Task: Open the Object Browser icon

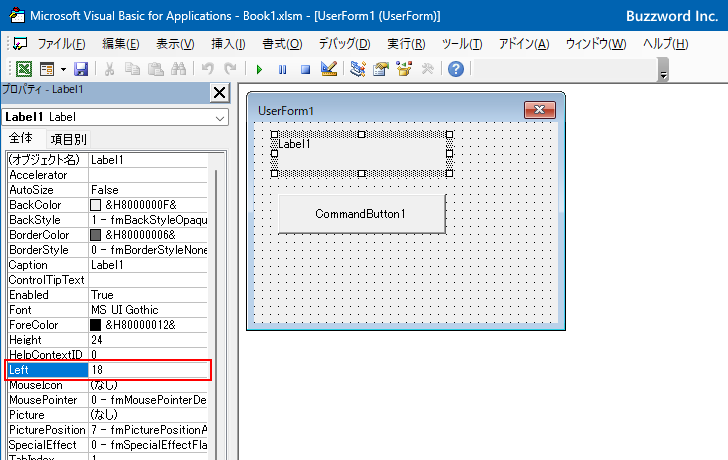Action: point(404,69)
